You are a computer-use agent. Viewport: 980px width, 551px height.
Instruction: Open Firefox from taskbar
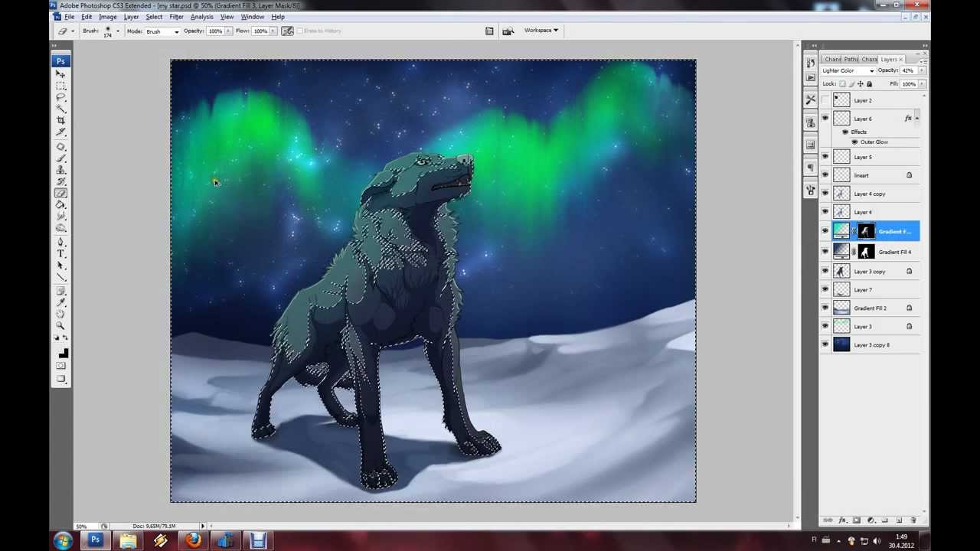[x=193, y=541]
